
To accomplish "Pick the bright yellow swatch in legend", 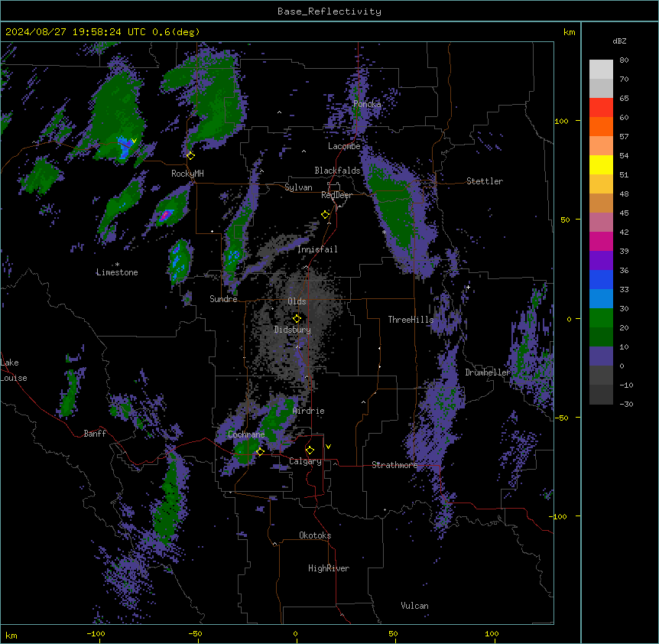I will tap(601, 164).
